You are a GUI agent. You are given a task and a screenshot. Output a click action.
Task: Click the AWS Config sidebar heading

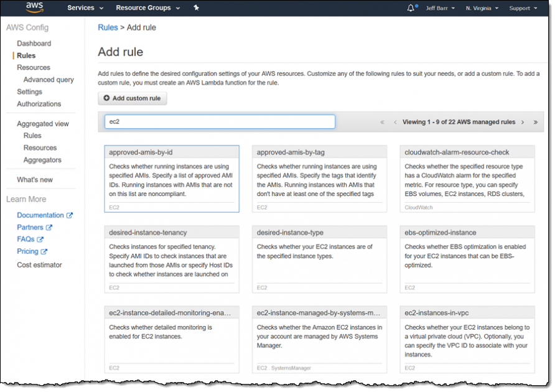[27, 27]
